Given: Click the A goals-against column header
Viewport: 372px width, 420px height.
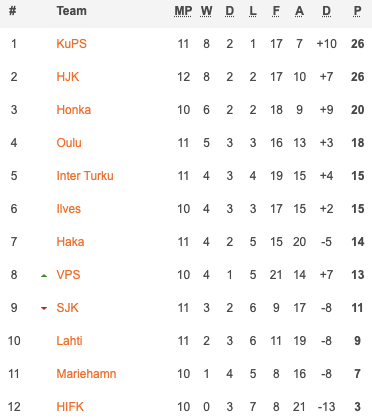Looking at the screenshot, I should [x=299, y=11].
